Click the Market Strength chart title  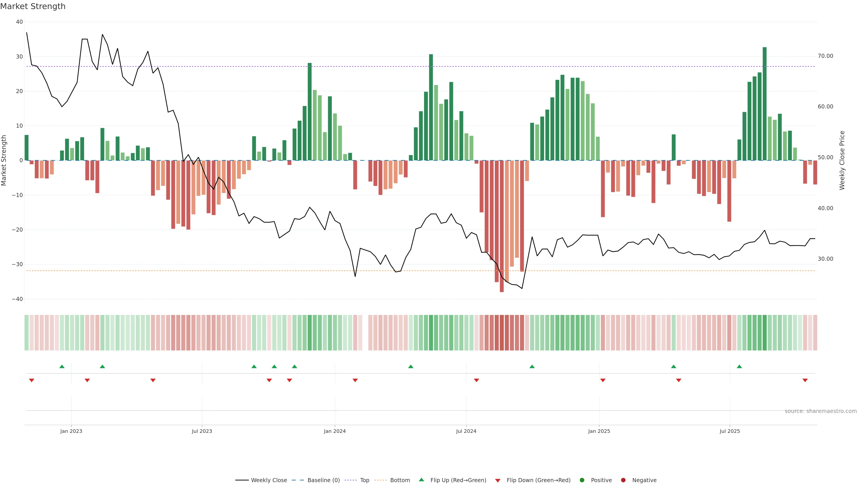33,6
